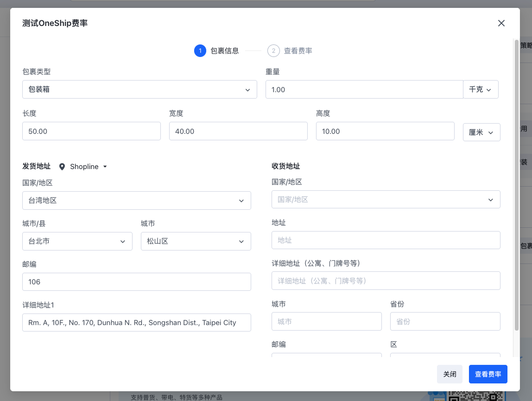This screenshot has height=401, width=532.
Task: Edit the weight field showing 1.00
Action: coord(364,89)
